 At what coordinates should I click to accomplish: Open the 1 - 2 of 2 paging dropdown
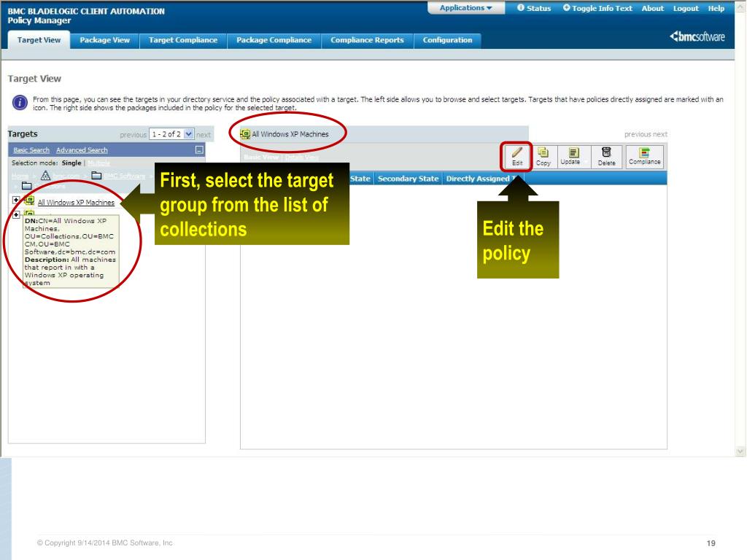click(x=171, y=134)
